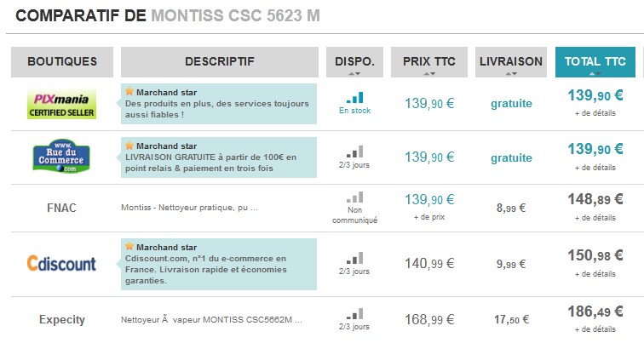
Task: Sort by the DISPO. column arrows
Action: click(354, 74)
